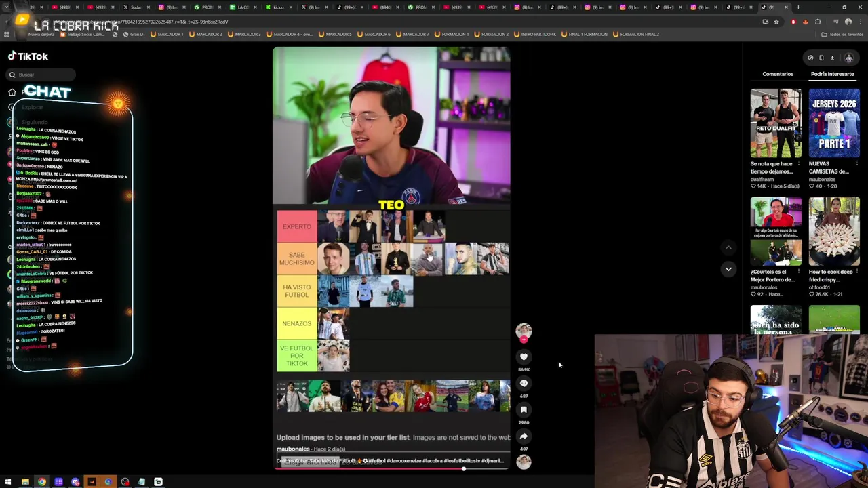
Task: Click the phone icon in the TikTok header
Action: pyautogui.click(x=821, y=58)
